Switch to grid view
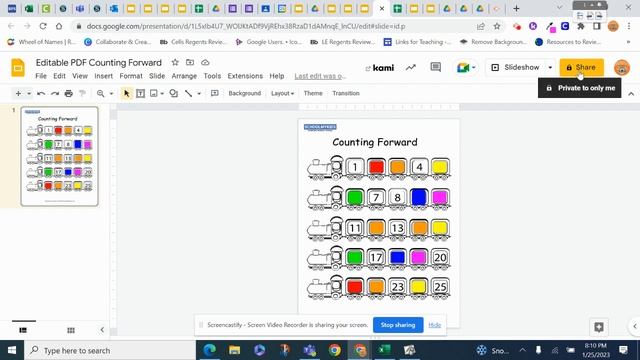 pos(71,330)
